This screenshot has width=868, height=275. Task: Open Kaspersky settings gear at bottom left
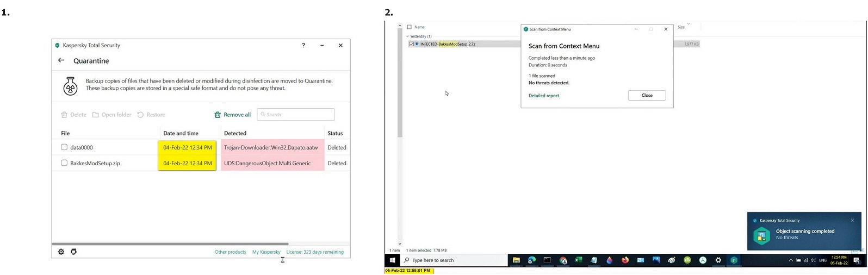pos(61,252)
